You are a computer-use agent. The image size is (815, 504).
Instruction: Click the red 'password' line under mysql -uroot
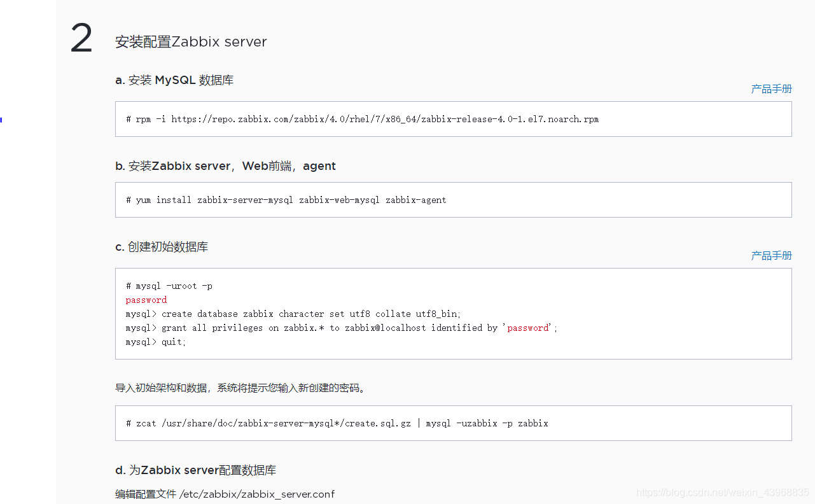[x=146, y=300]
